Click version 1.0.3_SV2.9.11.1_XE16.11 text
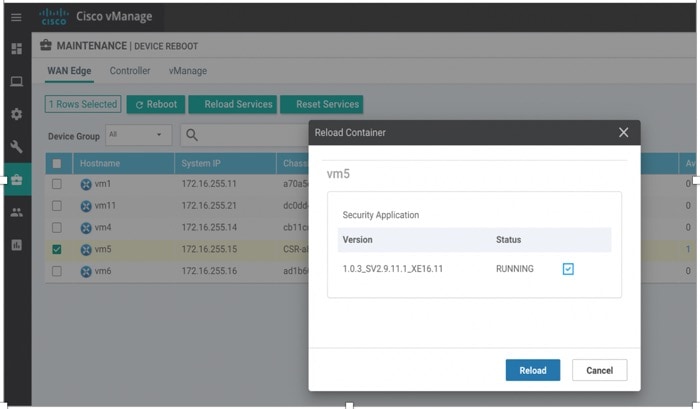Image resolution: width=700 pixels, height=409 pixels. [x=392, y=269]
